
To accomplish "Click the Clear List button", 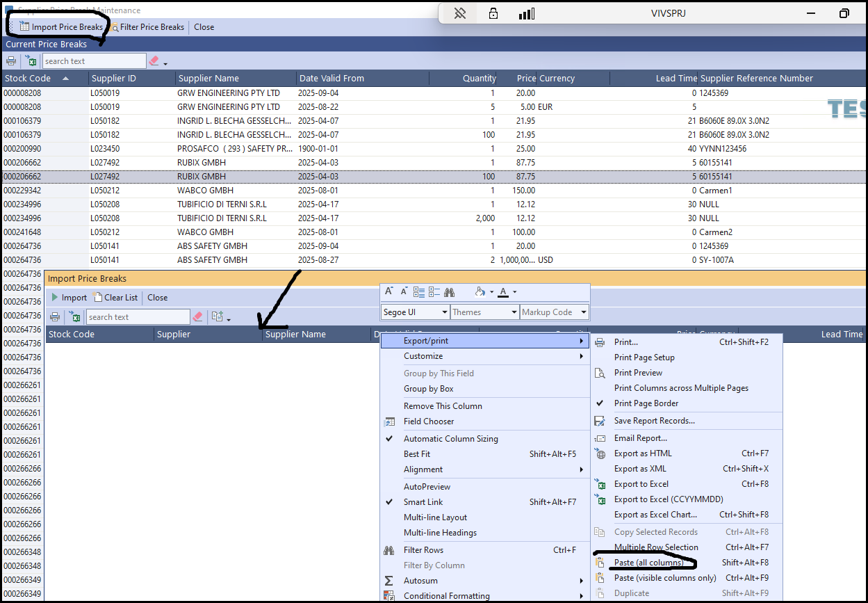I will (116, 298).
